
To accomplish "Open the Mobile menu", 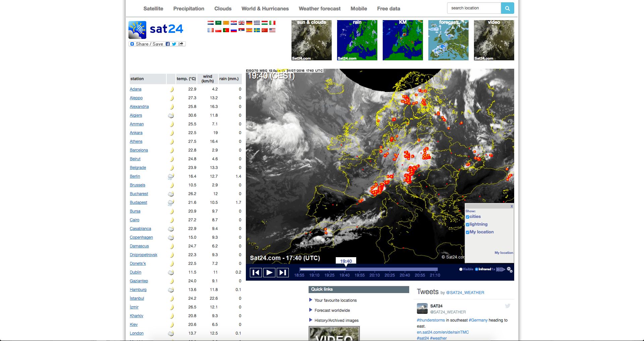I will click(359, 9).
